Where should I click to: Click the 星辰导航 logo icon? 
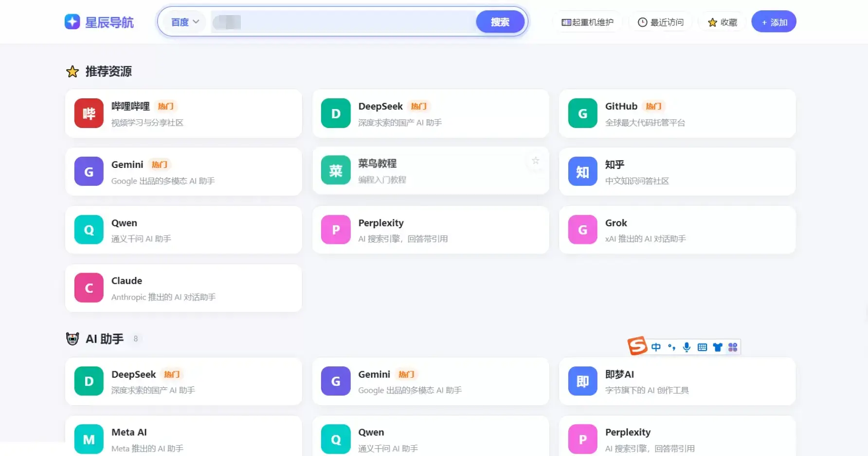point(72,22)
